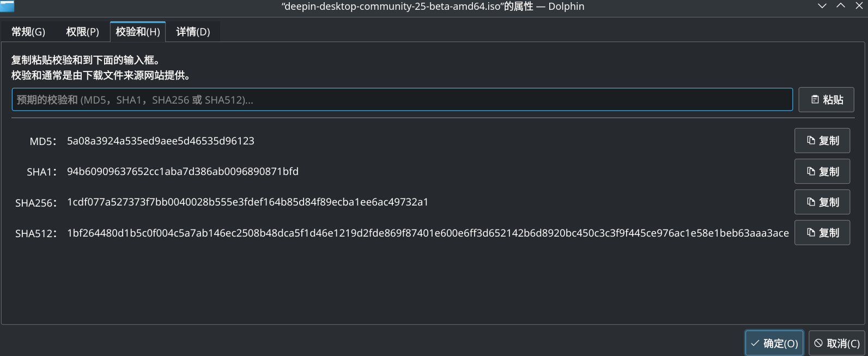Click the 复制粘贴校验和到下面的输入框 instruction text
The height and width of the screenshot is (356, 868).
(x=86, y=60)
